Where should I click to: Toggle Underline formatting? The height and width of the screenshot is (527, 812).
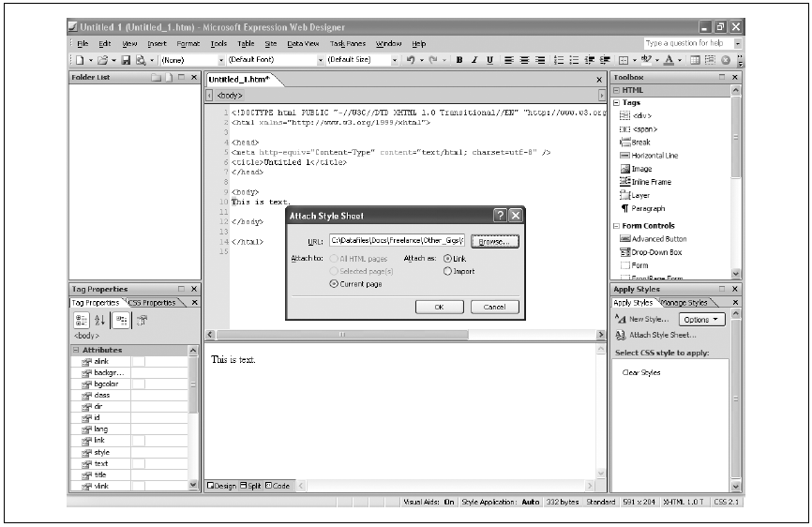[x=489, y=60]
